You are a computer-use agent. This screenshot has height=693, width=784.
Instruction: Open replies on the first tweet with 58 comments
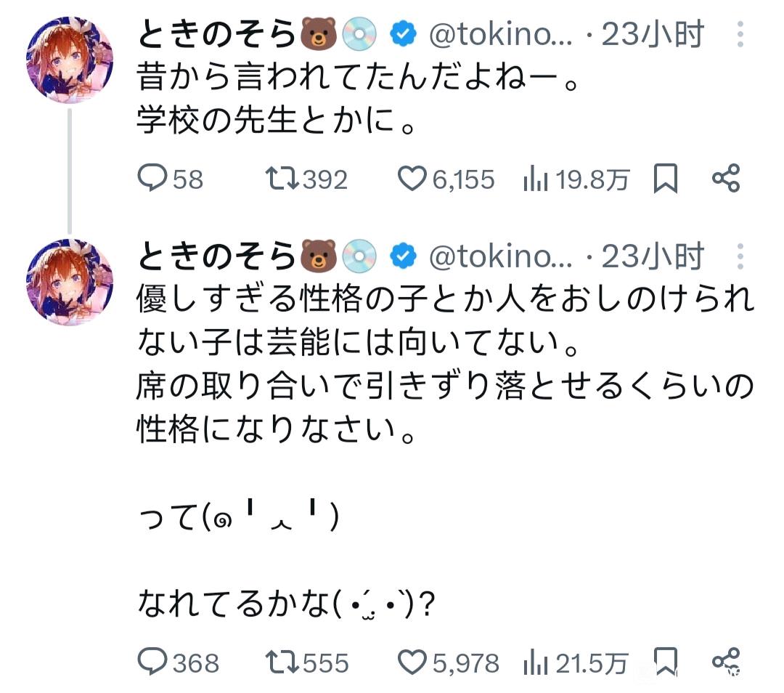[170, 179]
